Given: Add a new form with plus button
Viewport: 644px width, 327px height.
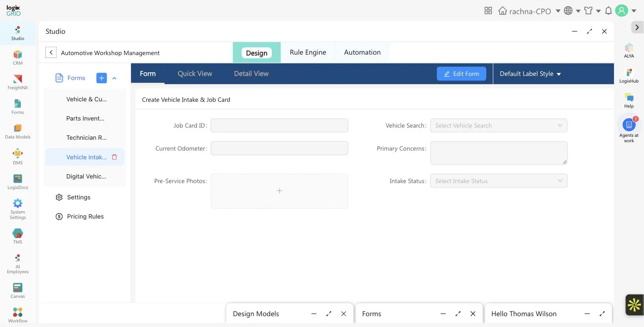Looking at the screenshot, I should coord(101,78).
